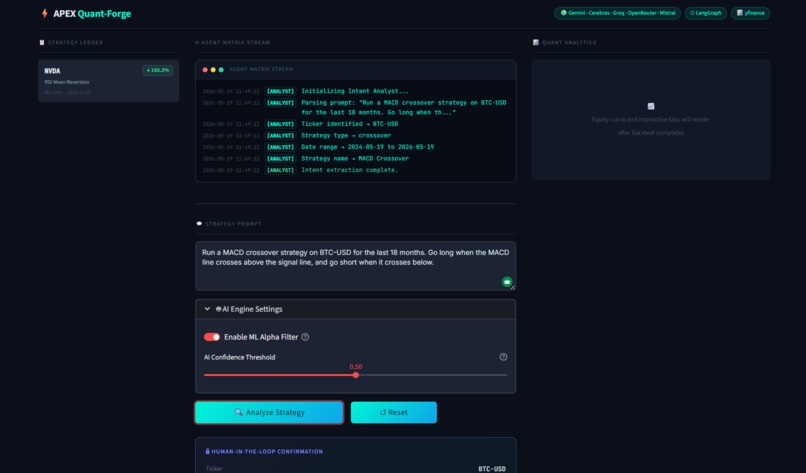Click the Gemini-Cerebras-Groq-OpenRouter-Mistral status badge
This screenshot has width=806, height=473.
(617, 13)
